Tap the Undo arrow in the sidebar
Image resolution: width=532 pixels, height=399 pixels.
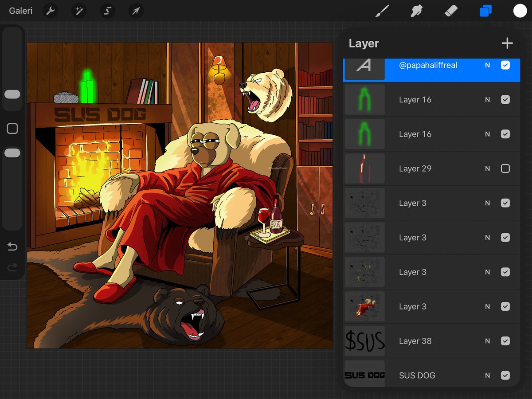click(x=12, y=247)
